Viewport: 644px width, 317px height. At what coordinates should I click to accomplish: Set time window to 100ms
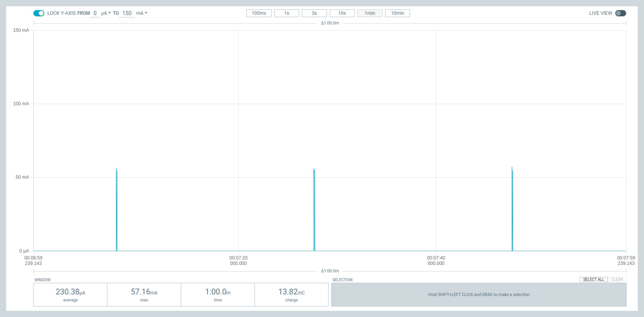259,13
